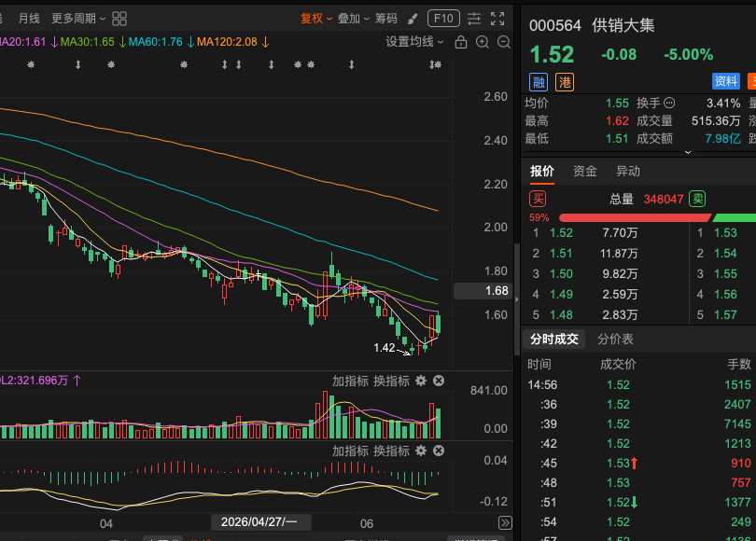
Task: Zoom out on the K-line chart
Action: [504, 42]
